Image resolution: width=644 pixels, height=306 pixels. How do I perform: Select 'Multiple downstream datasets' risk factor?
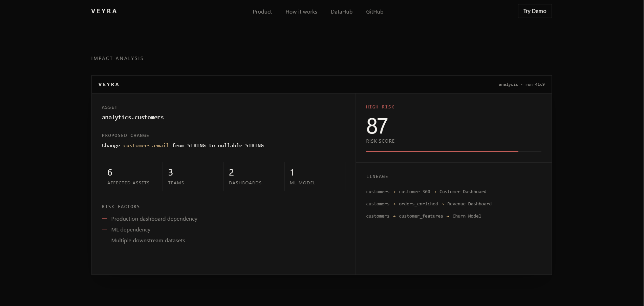[x=148, y=241]
